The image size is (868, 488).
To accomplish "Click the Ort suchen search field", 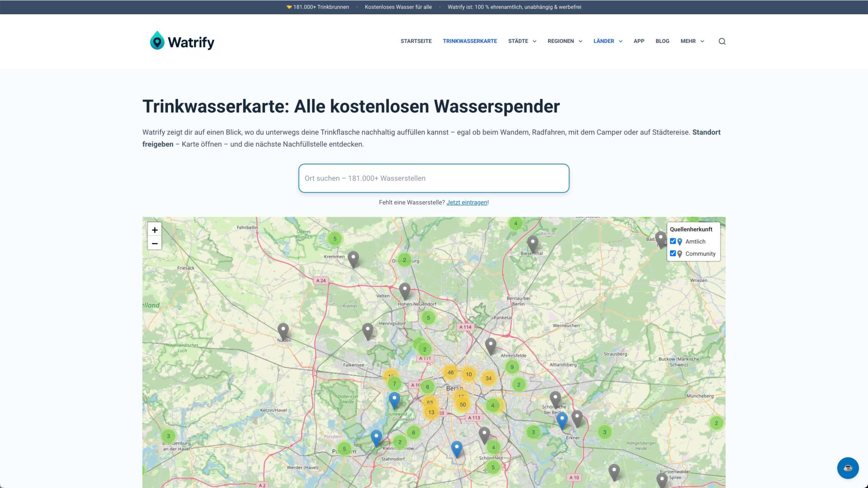I will click(x=434, y=178).
